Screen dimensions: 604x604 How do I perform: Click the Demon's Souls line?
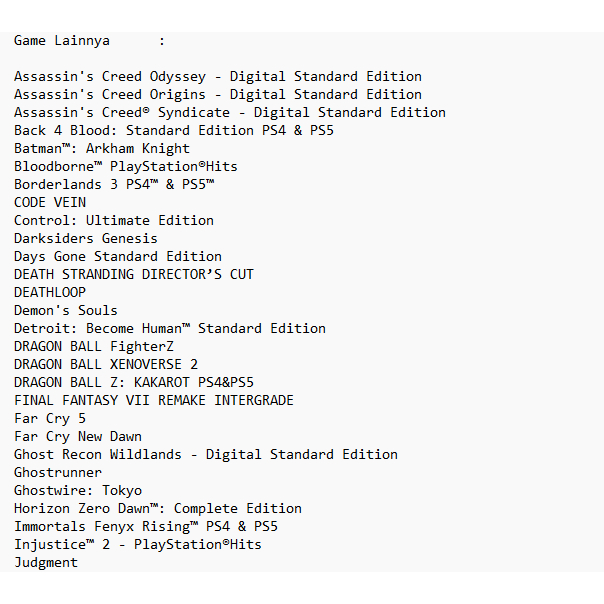tap(66, 311)
